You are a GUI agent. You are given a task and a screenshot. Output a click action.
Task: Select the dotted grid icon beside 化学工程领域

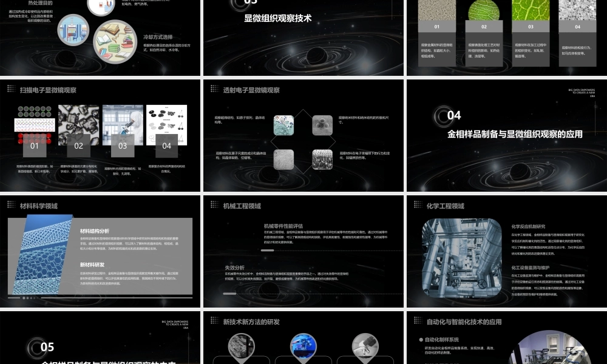pos(417,206)
